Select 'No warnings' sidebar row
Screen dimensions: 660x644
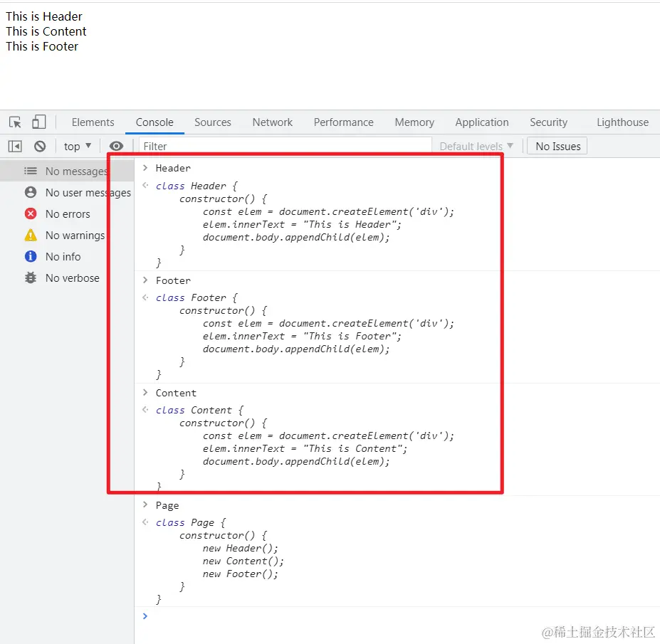[x=67, y=235]
